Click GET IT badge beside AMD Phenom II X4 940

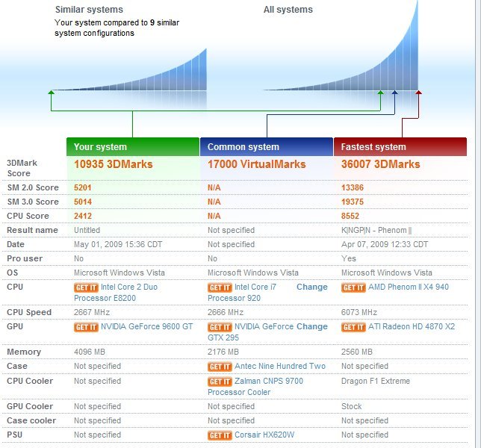353,287
